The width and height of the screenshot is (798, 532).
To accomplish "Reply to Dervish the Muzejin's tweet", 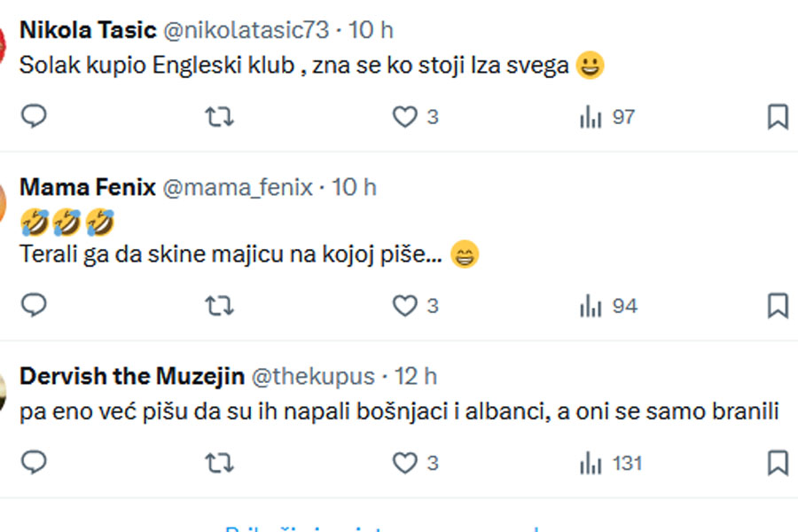I will coord(34,463).
